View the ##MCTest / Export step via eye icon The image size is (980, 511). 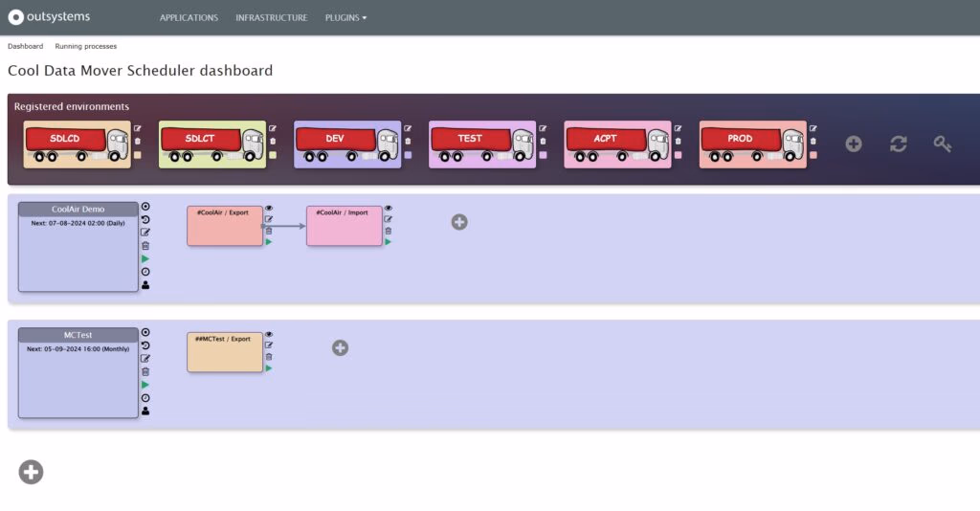coord(269,334)
